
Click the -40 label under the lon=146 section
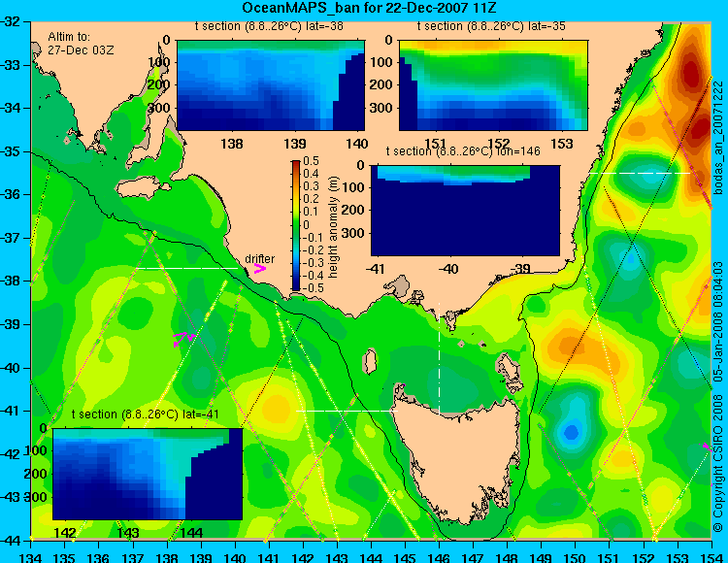click(x=448, y=269)
